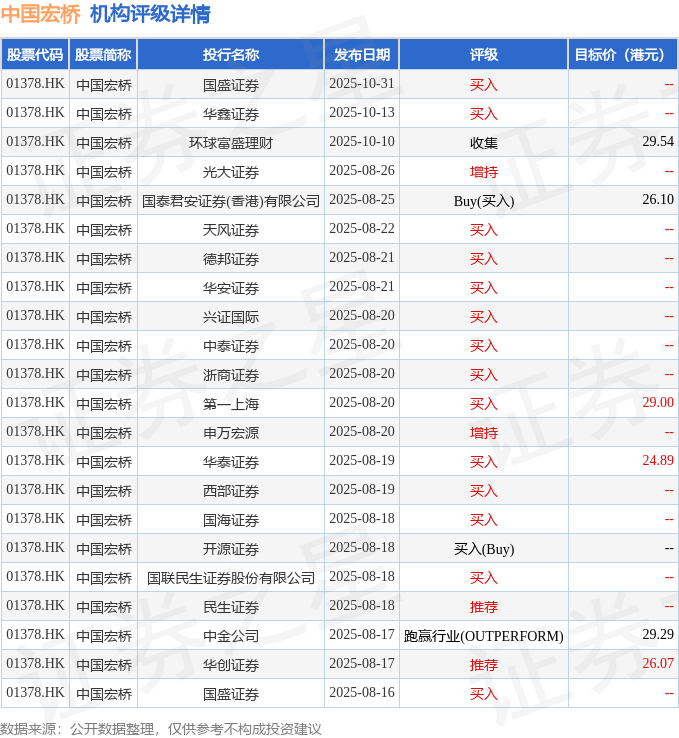The height and width of the screenshot is (738, 679).
Task: Click 买入 rating in 天风证券 row
Action: (x=484, y=230)
